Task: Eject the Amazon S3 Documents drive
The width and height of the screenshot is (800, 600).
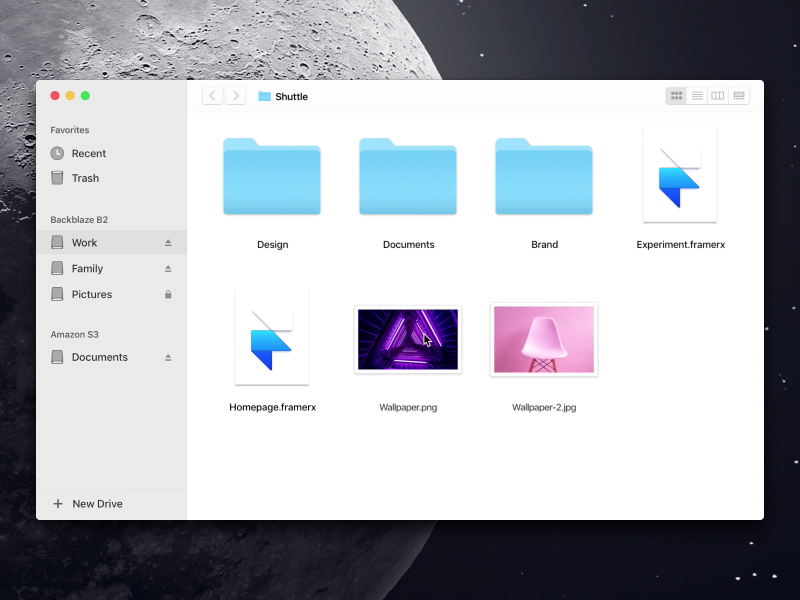Action: (168, 358)
